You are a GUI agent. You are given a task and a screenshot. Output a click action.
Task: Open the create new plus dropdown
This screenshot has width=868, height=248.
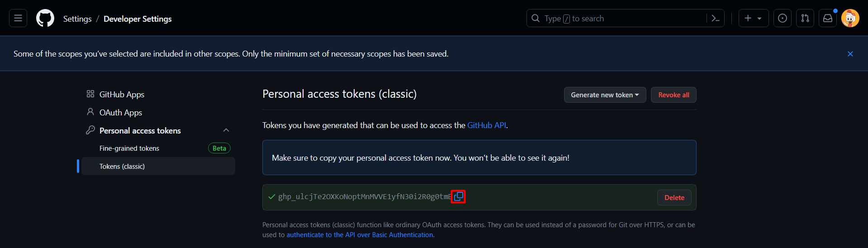pyautogui.click(x=753, y=19)
